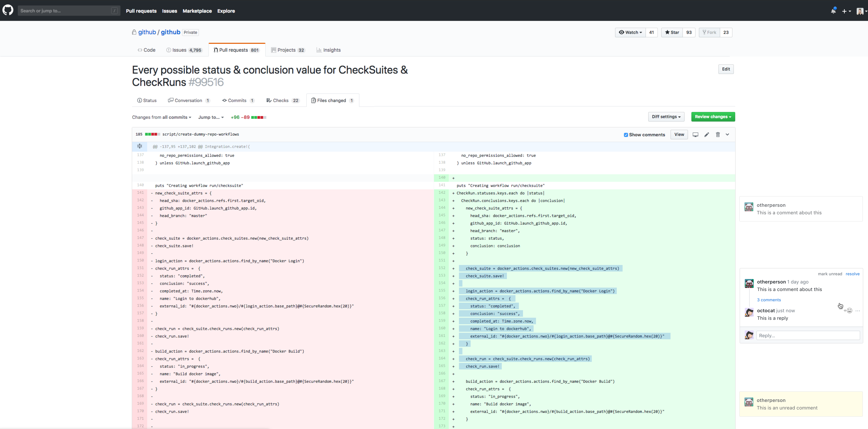
Task: Click the Reply... comment input field
Action: 808,335
